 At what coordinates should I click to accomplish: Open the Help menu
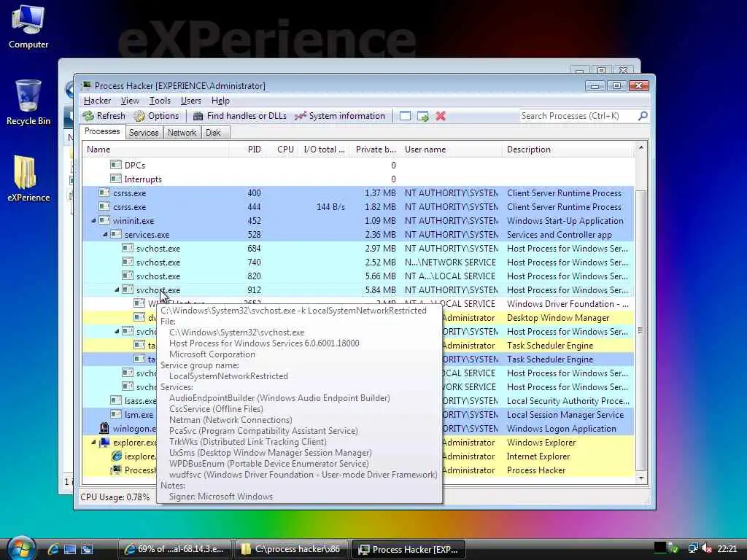tap(220, 101)
